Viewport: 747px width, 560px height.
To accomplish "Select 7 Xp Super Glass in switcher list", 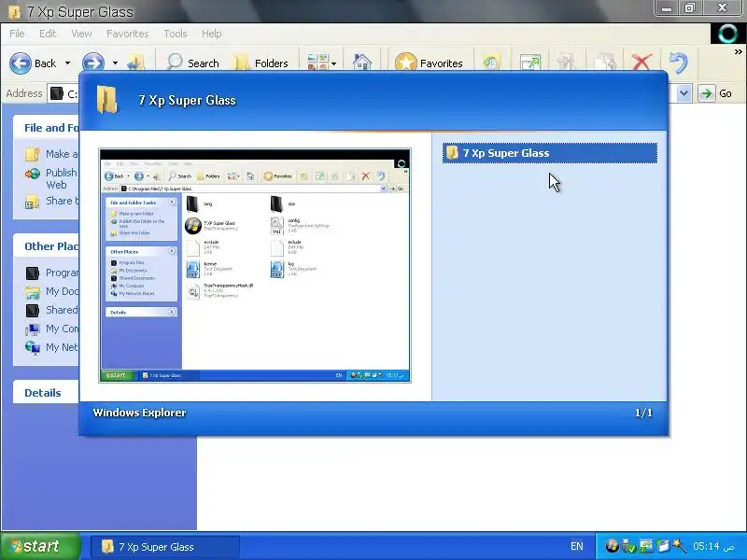I will [550, 153].
